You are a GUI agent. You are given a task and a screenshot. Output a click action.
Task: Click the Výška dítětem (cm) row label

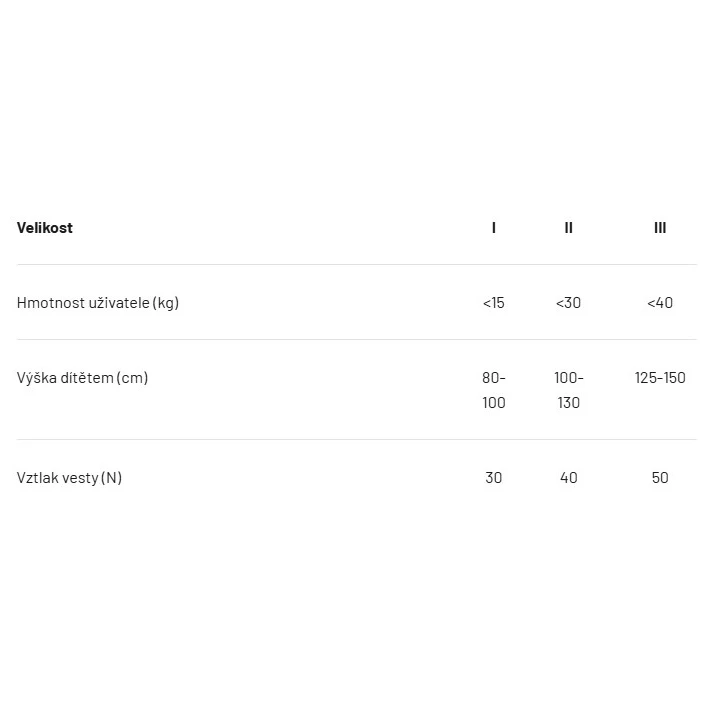point(82,378)
